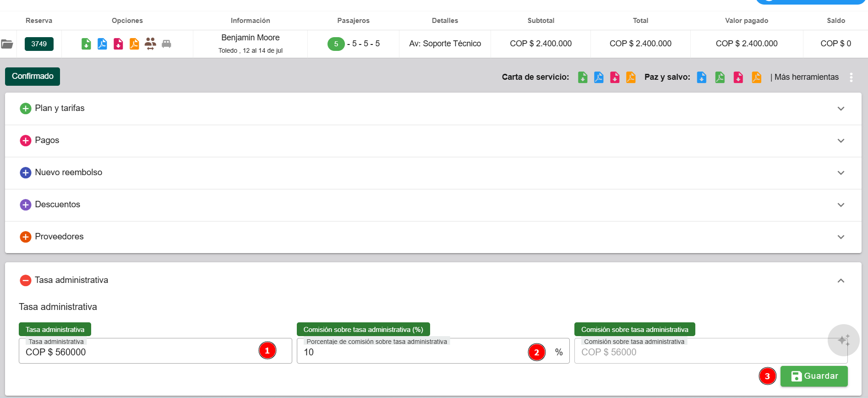Open the three-dot Más herramientas menu
Viewport: 868px width, 398px height.
(x=851, y=77)
